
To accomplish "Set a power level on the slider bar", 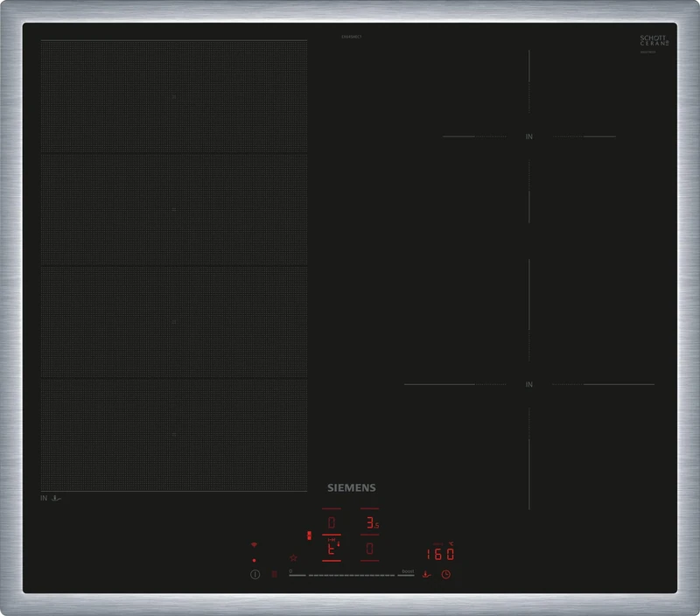I will pos(350,574).
